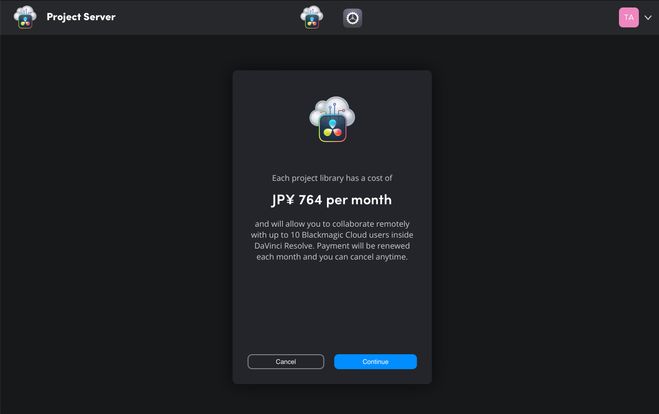Click the 'DaVinci Resolve' text in the description
The height and width of the screenshot is (414, 659).
tap(285, 246)
